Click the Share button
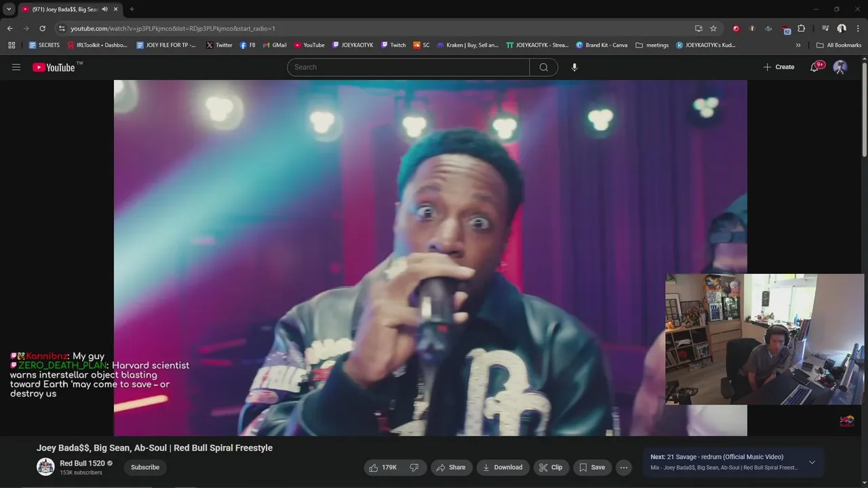 [x=451, y=467]
